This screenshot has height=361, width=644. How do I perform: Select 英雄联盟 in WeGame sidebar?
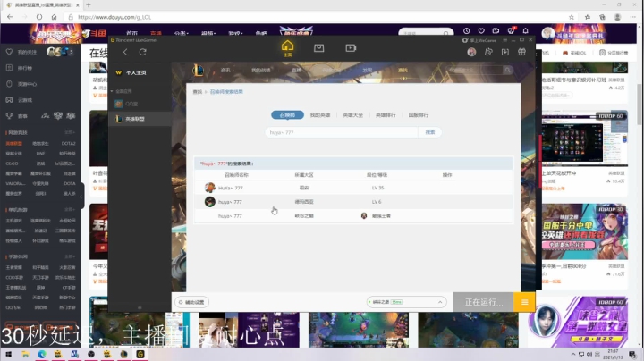[140, 119]
